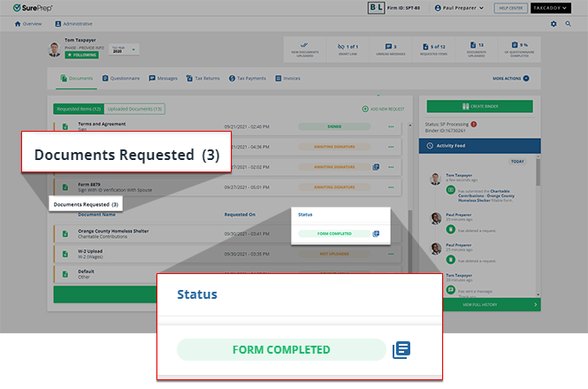588x389 pixels.
Task: Toggle the FOLLOWING button
Action: coord(81,55)
